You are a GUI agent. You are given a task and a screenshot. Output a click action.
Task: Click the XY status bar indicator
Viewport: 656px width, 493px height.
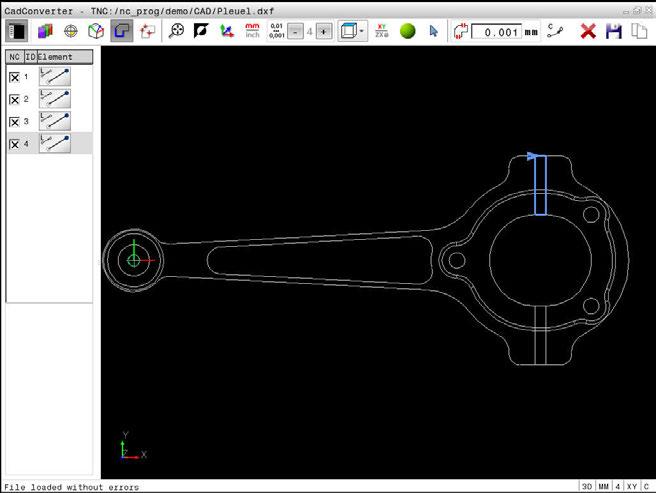tap(632, 486)
